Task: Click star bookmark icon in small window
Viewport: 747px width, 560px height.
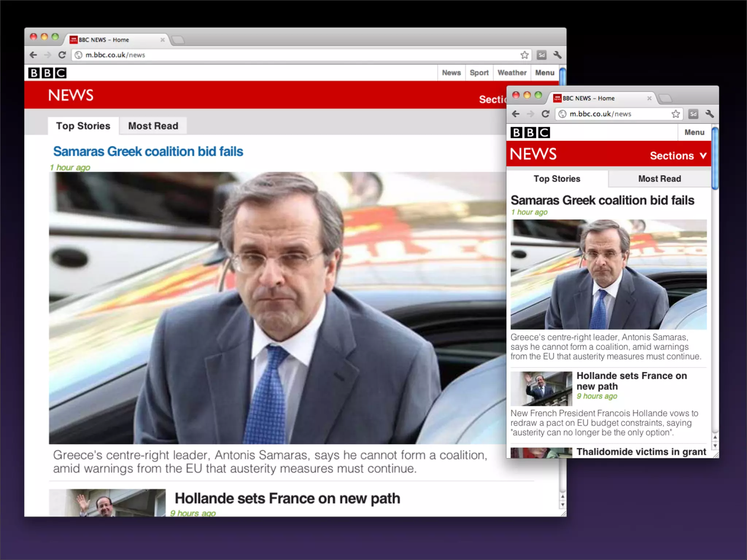Action: point(676,114)
